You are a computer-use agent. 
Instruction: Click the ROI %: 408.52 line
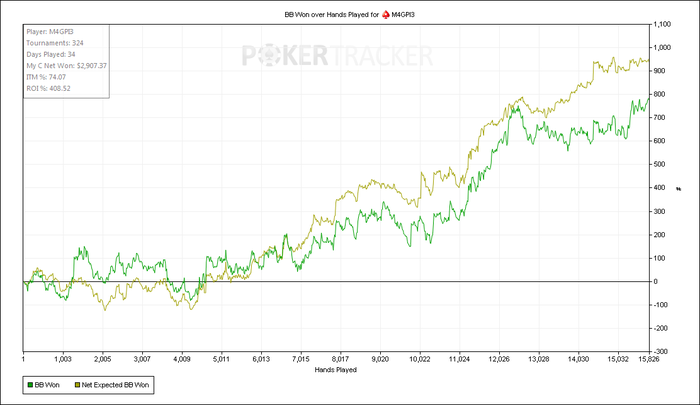(x=48, y=88)
